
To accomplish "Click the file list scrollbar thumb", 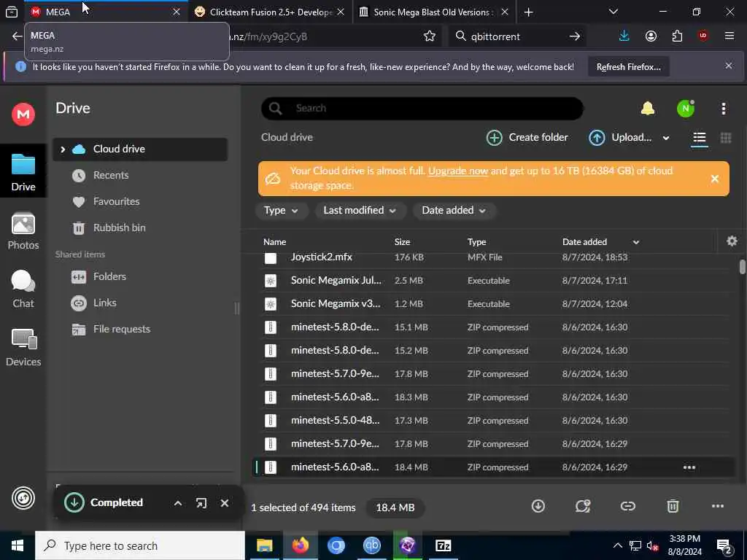I will [x=742, y=267].
